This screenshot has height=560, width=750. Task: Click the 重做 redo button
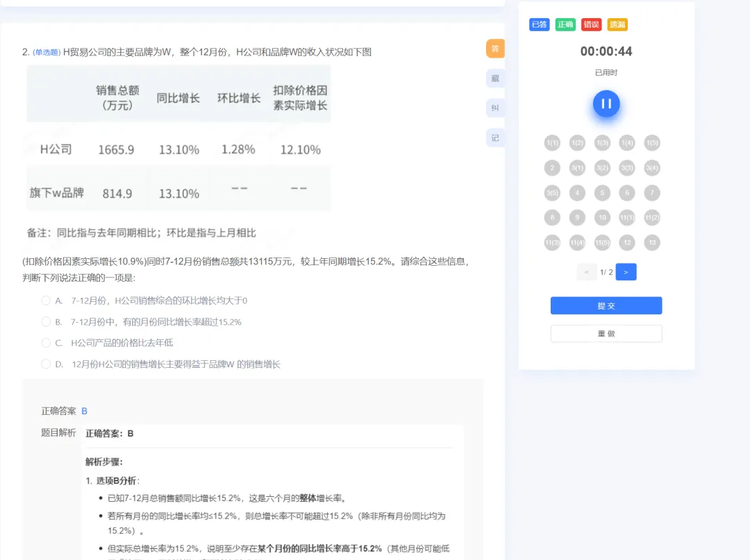(x=606, y=334)
